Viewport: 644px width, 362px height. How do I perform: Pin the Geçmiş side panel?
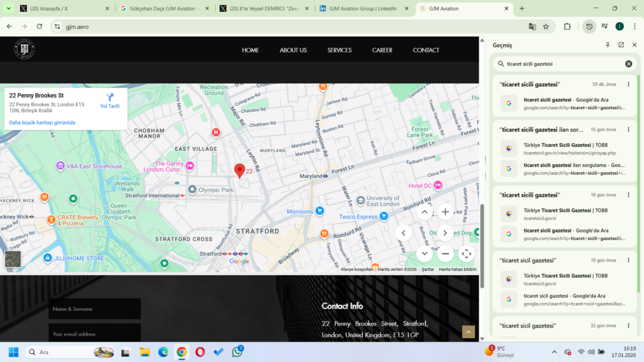click(x=608, y=45)
